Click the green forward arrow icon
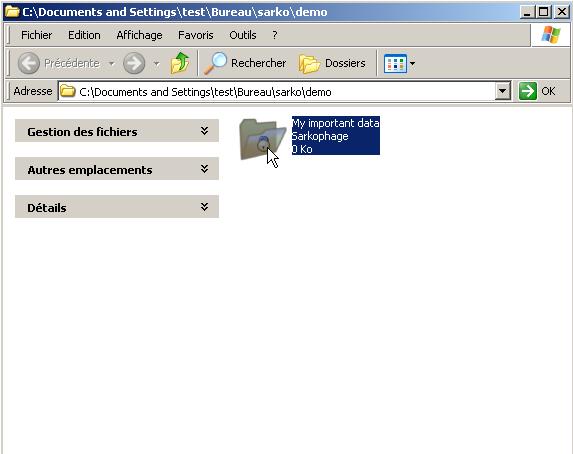 pyautogui.click(x=134, y=63)
